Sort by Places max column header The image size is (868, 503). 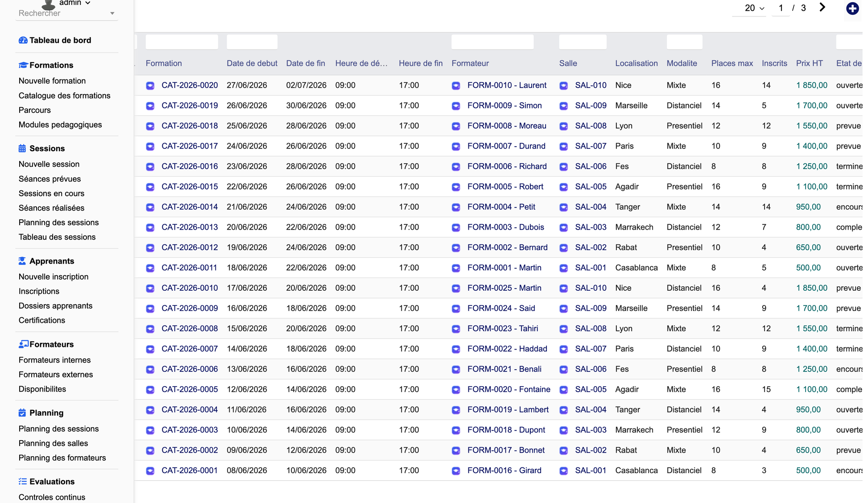[x=732, y=63]
